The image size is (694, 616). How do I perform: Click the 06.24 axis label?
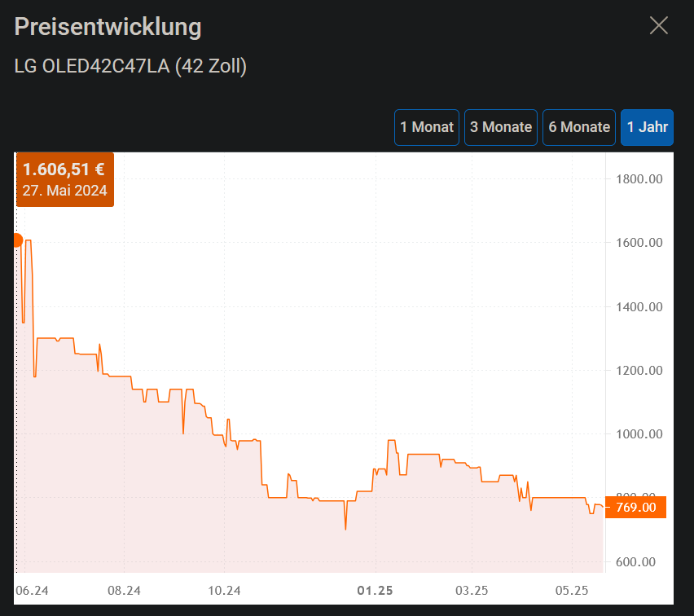coord(34,591)
